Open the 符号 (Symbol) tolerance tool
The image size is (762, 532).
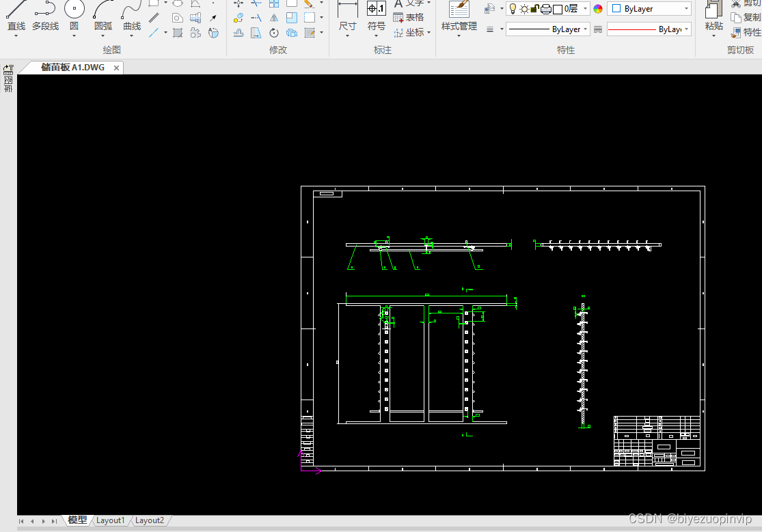[376, 16]
